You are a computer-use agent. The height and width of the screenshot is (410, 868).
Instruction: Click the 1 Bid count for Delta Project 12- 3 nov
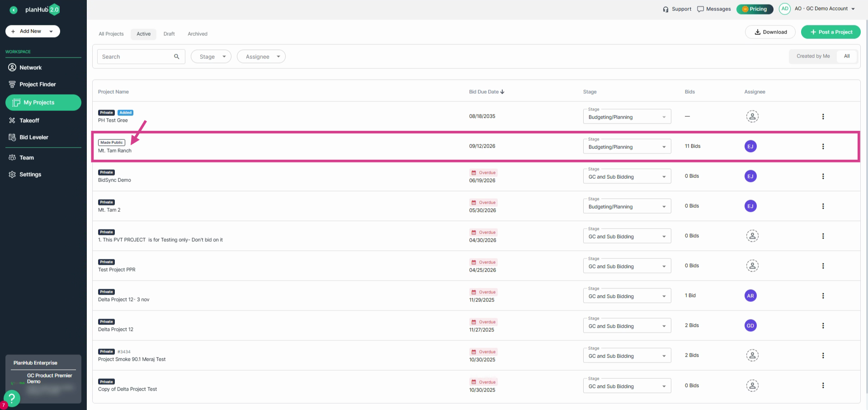tap(690, 296)
